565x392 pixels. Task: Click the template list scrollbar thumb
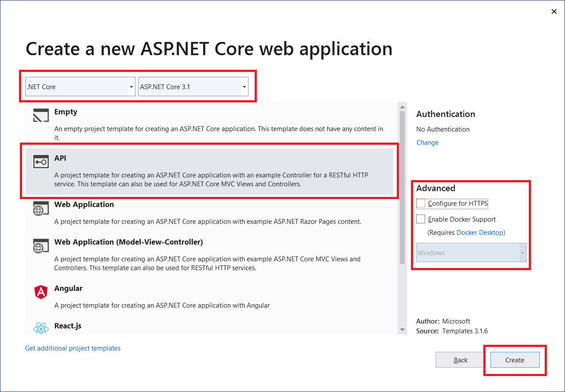402,188
